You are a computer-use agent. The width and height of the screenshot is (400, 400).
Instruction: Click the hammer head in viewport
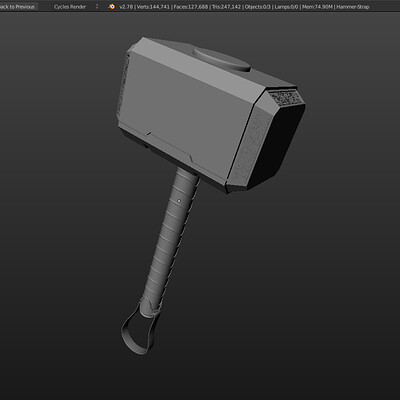(x=200, y=113)
